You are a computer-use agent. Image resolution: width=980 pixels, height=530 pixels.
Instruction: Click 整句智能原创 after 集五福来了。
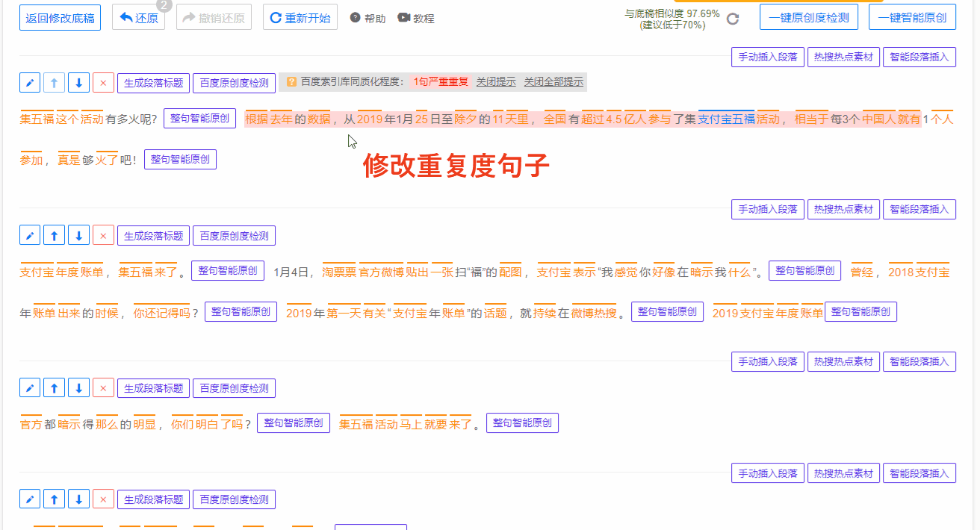tap(228, 270)
